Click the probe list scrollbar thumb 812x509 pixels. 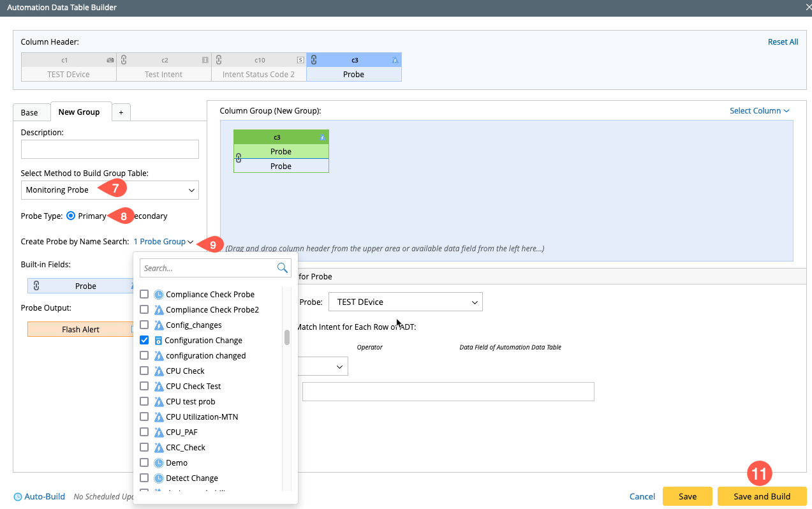tap(287, 337)
